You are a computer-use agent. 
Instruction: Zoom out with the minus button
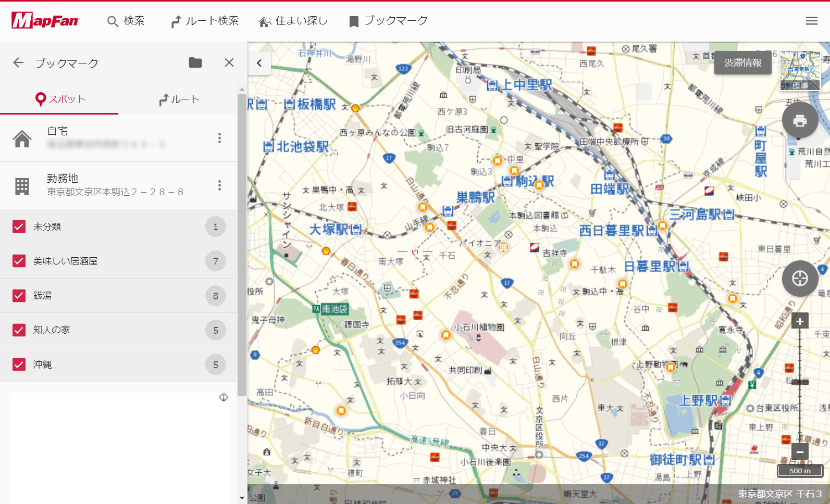pos(800,451)
